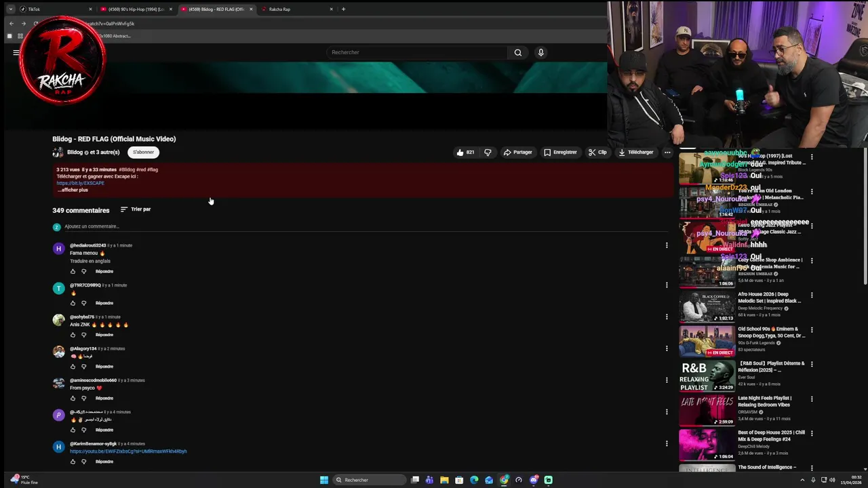Open File Explorer from taskbar
This screenshot has width=868, height=488.
click(x=444, y=480)
